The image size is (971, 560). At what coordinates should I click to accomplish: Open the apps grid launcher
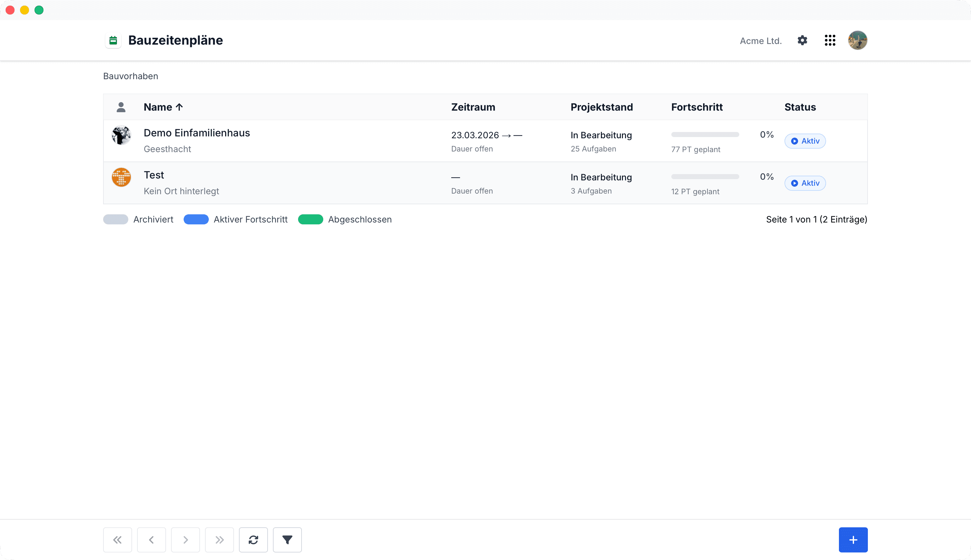coord(830,41)
